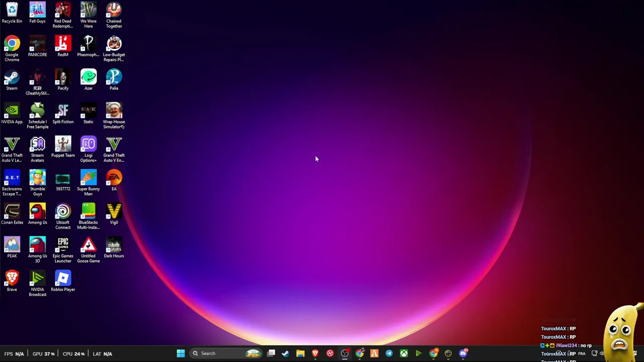Image resolution: width=644 pixels, height=362 pixels.
Task: Select Grand Theft Auto V En... icon
Action: pyautogui.click(x=114, y=150)
